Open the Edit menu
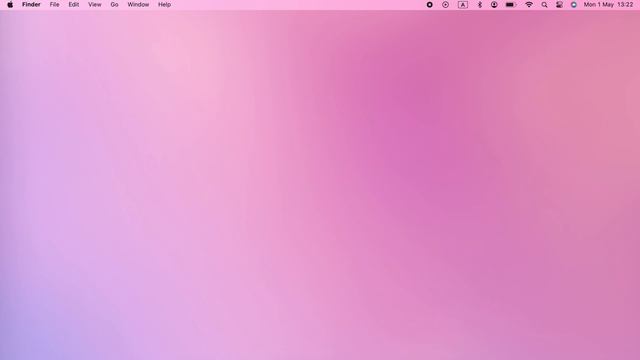Viewport: 640px width, 360px height. coord(74,5)
